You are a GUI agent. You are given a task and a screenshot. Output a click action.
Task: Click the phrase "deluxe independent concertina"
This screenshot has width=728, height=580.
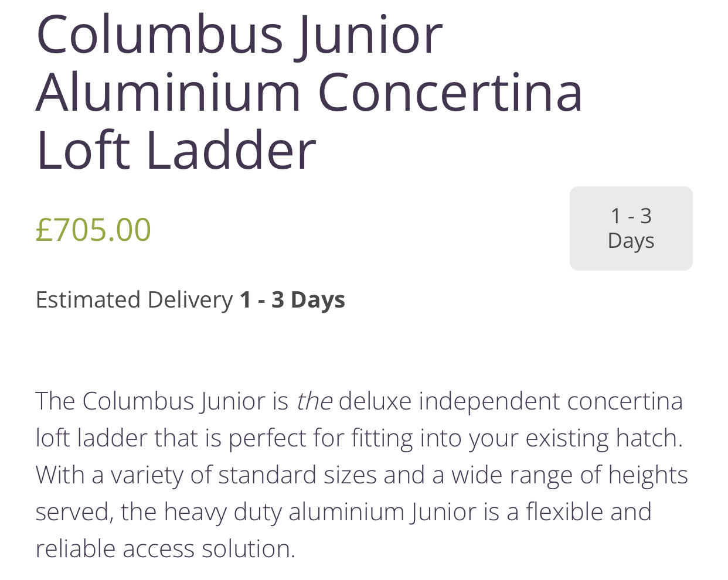coord(511,402)
